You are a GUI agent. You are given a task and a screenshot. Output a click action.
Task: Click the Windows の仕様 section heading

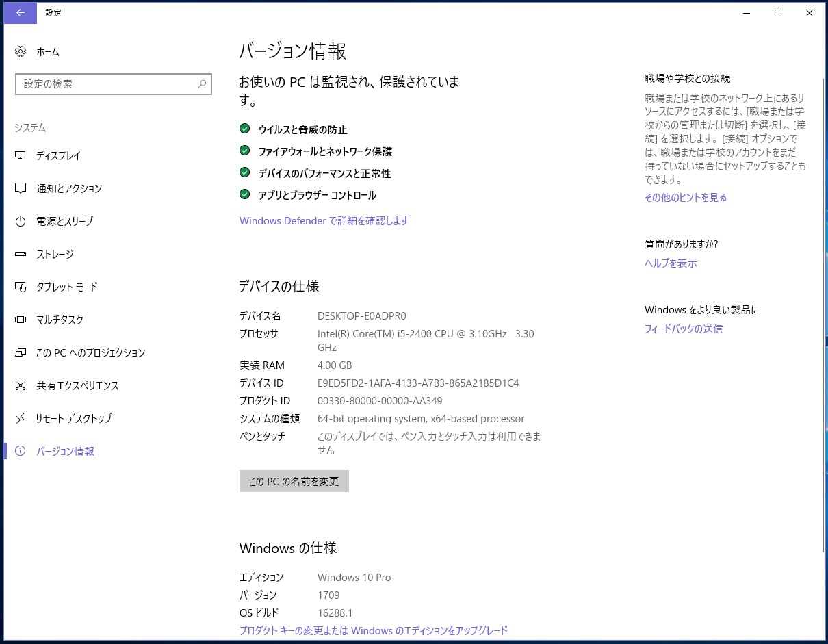click(x=288, y=548)
